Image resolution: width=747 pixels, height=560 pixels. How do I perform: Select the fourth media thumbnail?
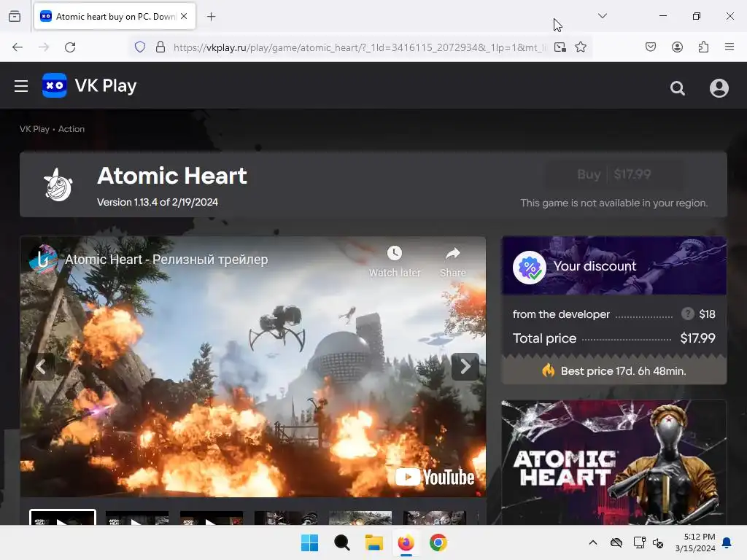coord(286,518)
